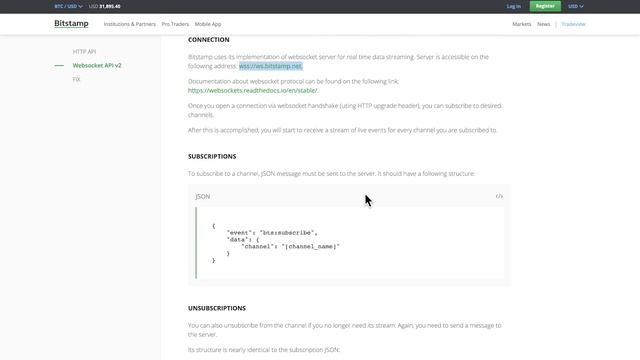Go to the Bitstamp home logo

point(71,24)
